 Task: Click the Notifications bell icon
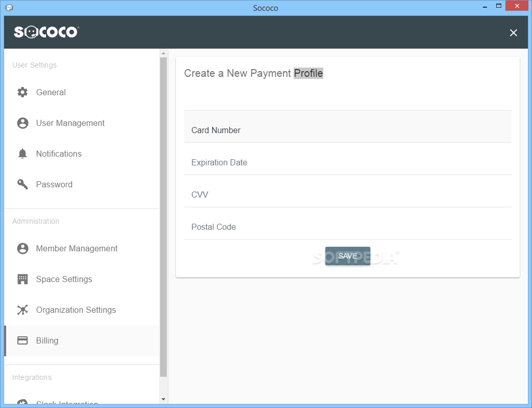tap(23, 154)
